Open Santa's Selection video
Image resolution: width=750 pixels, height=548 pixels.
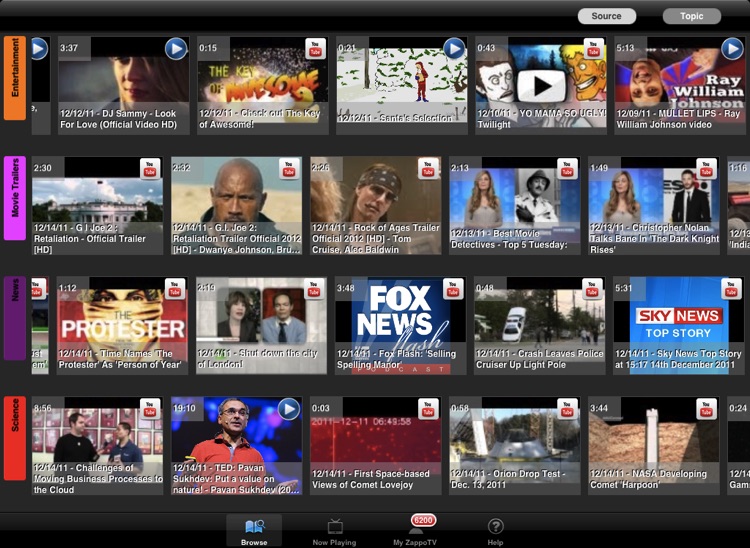pos(402,85)
